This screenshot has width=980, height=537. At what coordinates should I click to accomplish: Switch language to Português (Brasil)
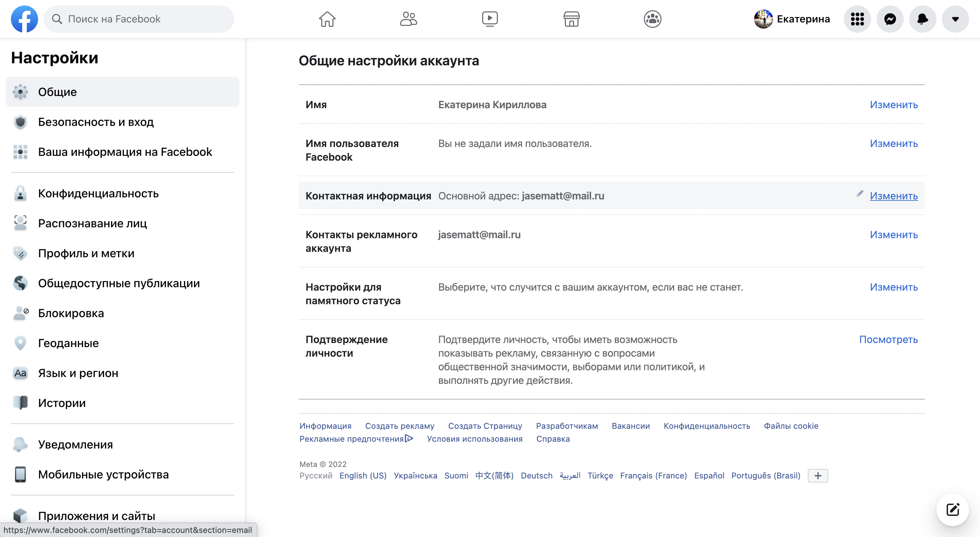(x=766, y=476)
